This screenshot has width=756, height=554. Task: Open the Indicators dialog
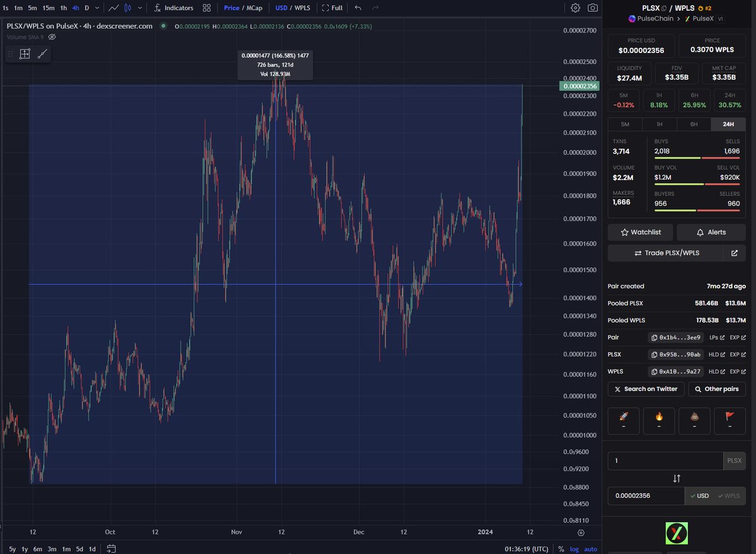(173, 8)
